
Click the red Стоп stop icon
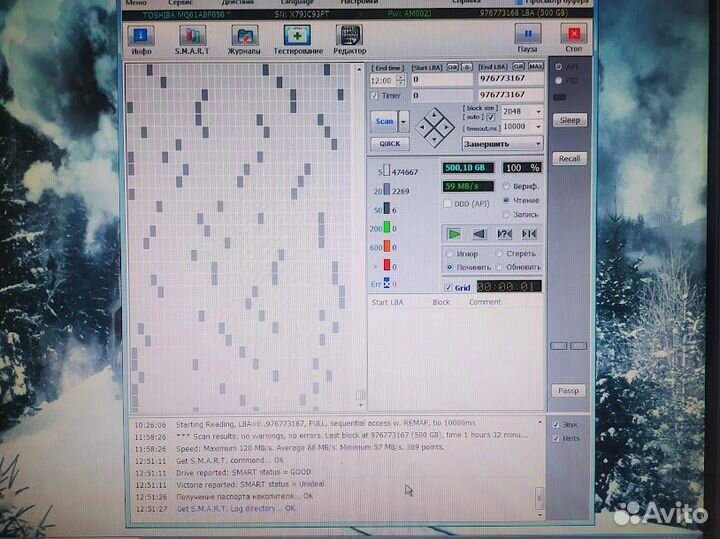[x=574, y=38]
